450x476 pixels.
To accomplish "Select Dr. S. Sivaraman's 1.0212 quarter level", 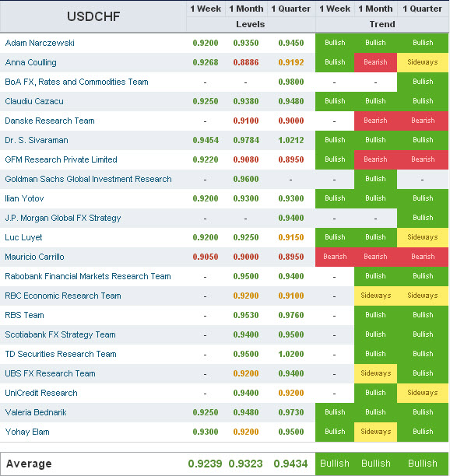I will pos(290,140).
